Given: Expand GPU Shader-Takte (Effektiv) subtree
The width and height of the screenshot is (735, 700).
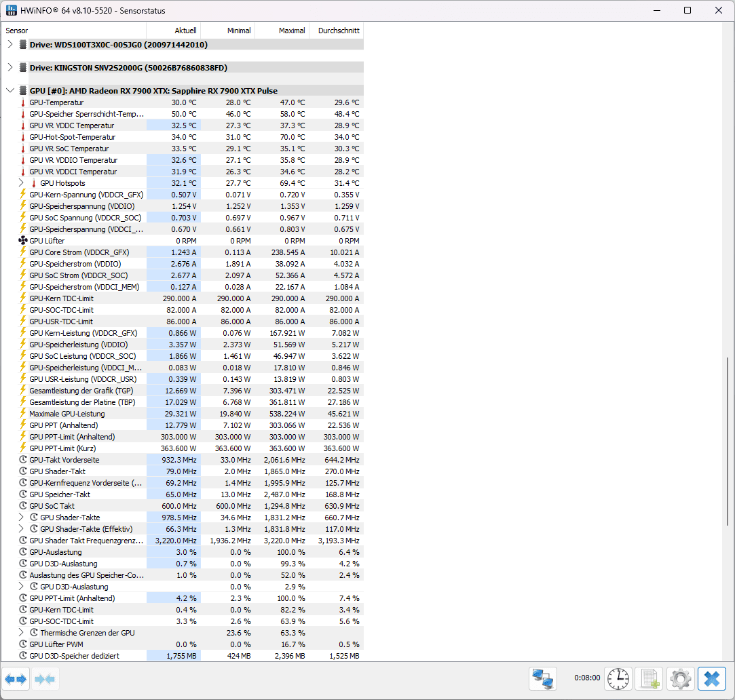Looking at the screenshot, I should point(21,529).
